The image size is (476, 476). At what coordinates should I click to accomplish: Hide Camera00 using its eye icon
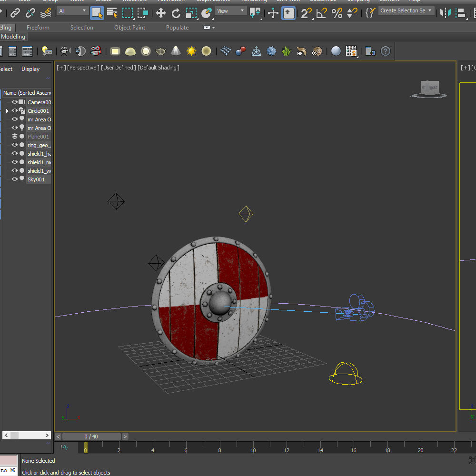(x=15, y=102)
